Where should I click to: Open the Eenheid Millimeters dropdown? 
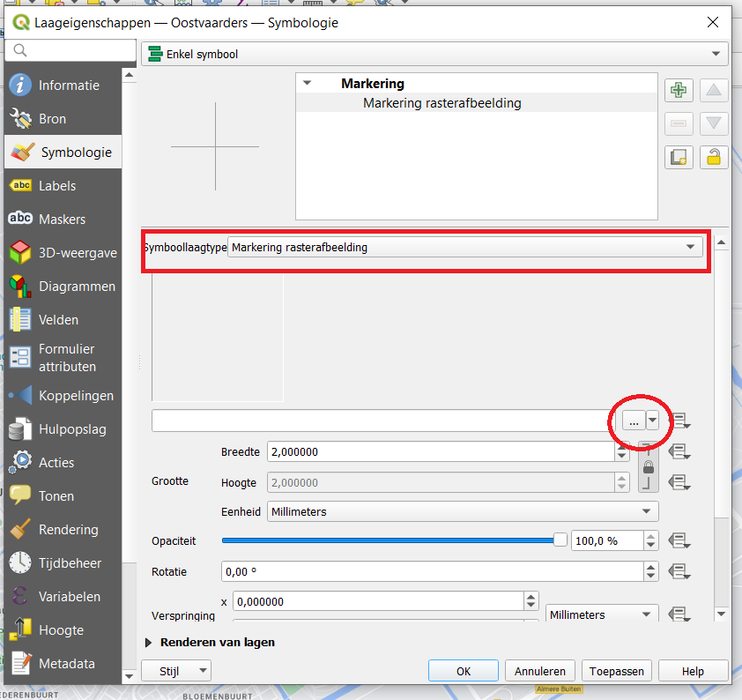463,512
